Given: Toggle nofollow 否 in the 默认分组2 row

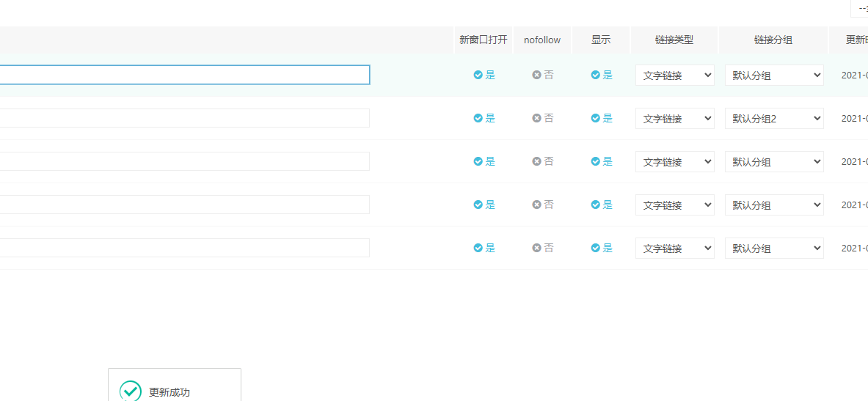Looking at the screenshot, I should (542, 118).
